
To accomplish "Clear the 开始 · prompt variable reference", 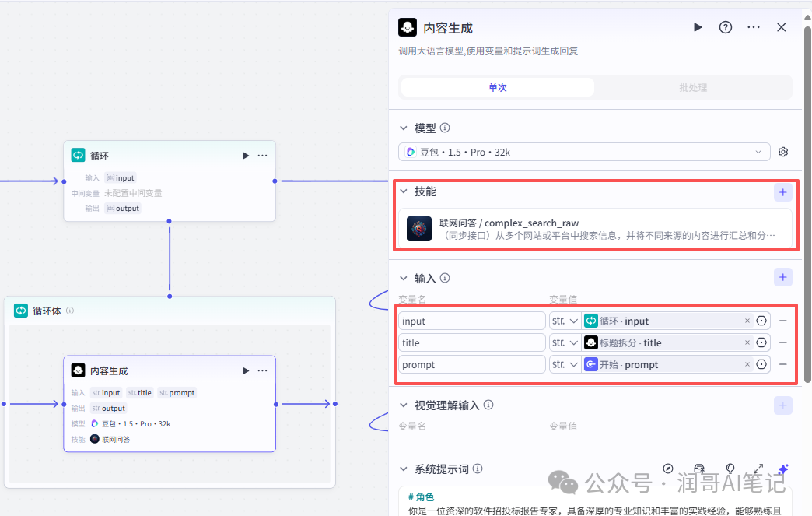I will point(747,364).
